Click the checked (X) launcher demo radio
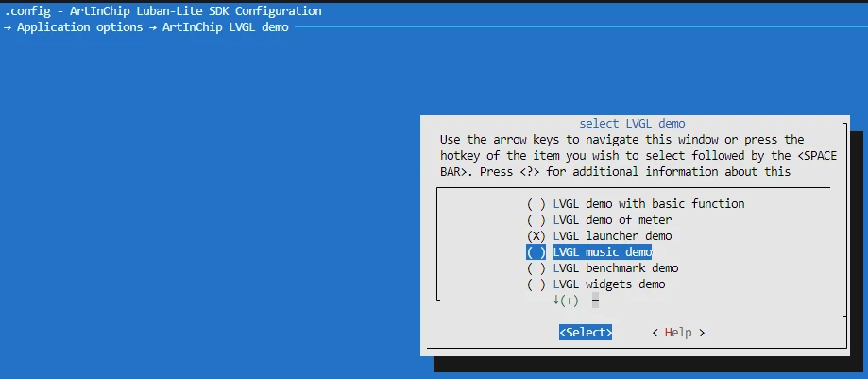The image size is (868, 379). point(536,236)
